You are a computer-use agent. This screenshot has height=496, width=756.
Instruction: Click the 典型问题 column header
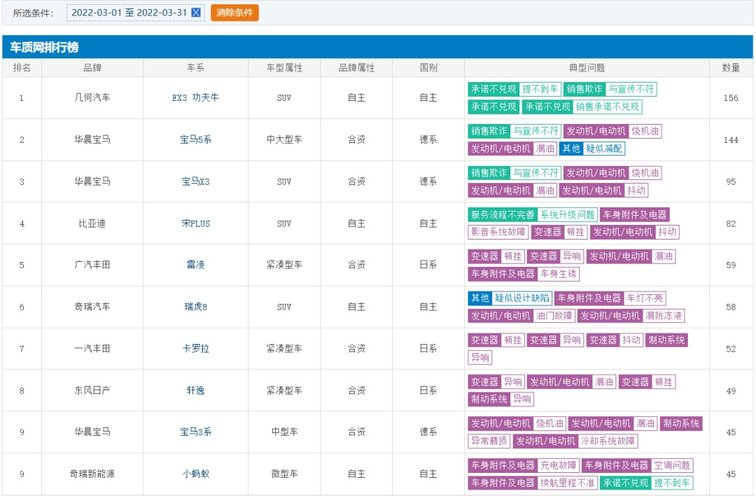pos(586,67)
